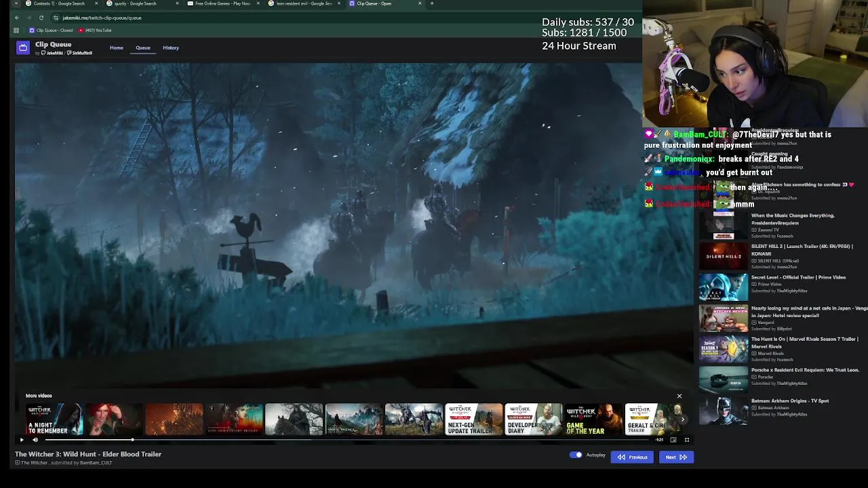
Task: Open 'Porsche x Resident Evil Requiem' item
Action: tap(805, 370)
